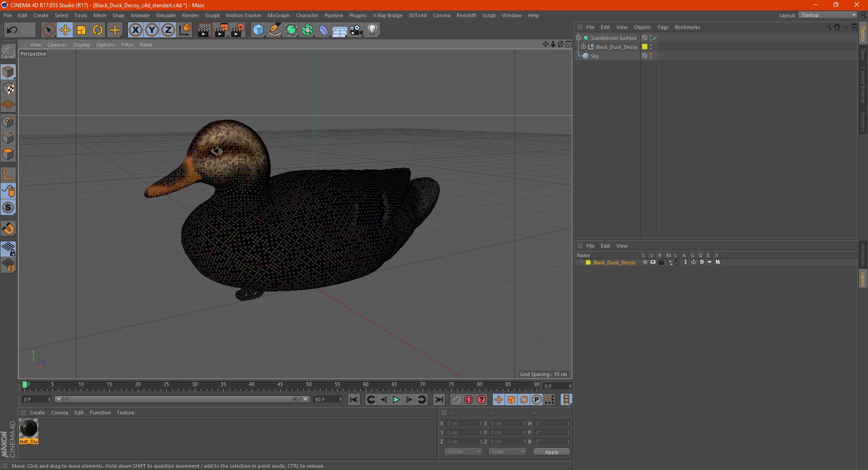
Task: Add a camera object
Action: coord(356,30)
